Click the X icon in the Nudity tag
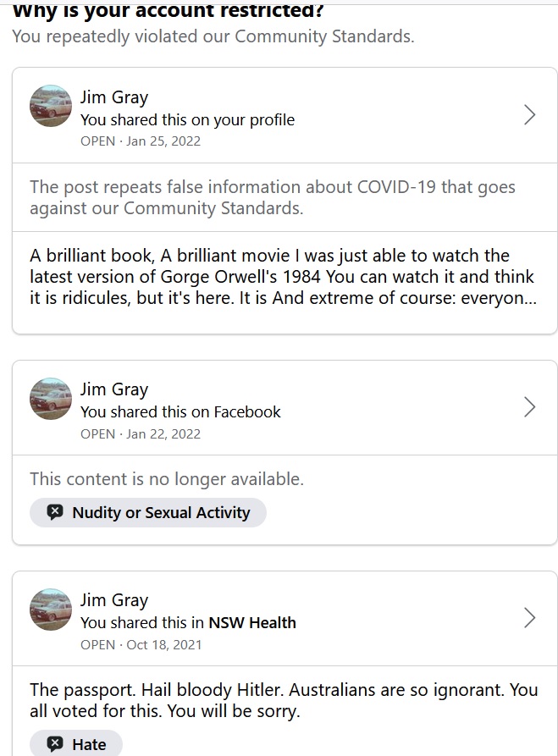 click(55, 512)
